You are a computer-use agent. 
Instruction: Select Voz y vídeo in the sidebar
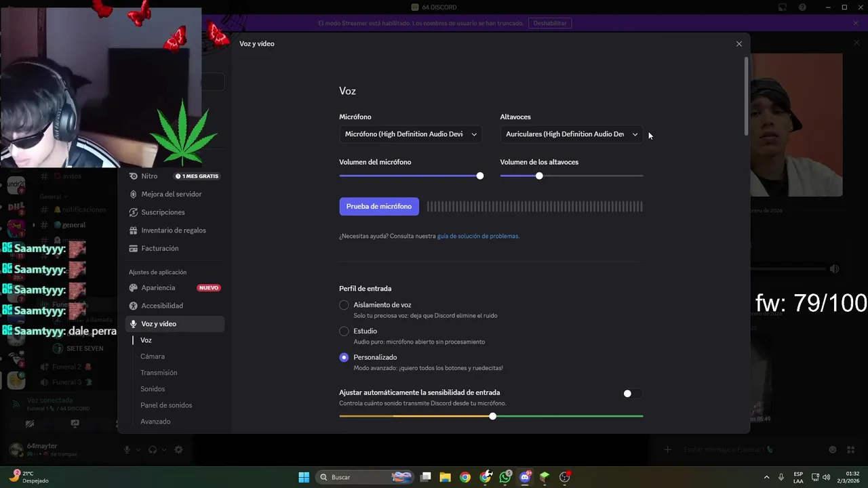(175, 324)
